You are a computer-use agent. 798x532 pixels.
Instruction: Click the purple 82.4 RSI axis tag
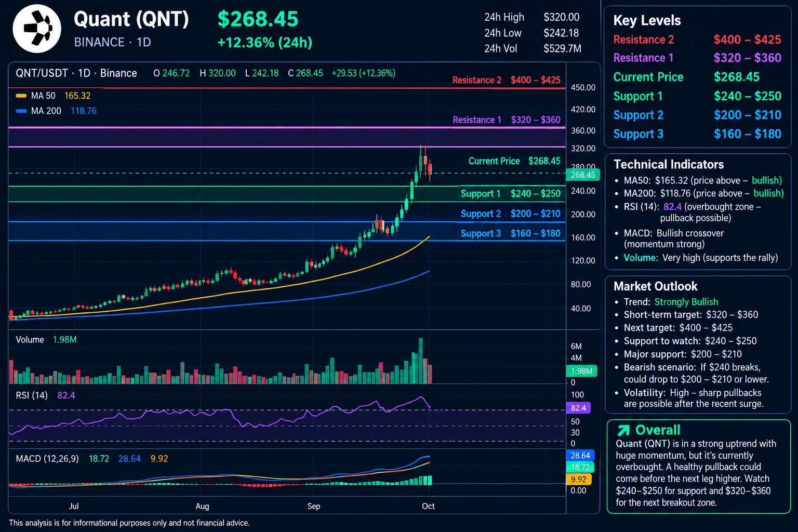tap(578, 408)
